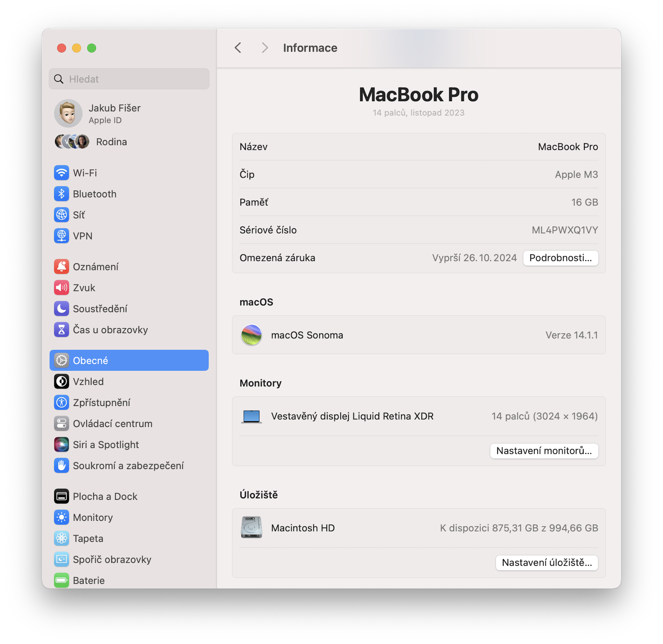Click the warranty expiry date text
The width and height of the screenshot is (663, 644).
point(474,258)
